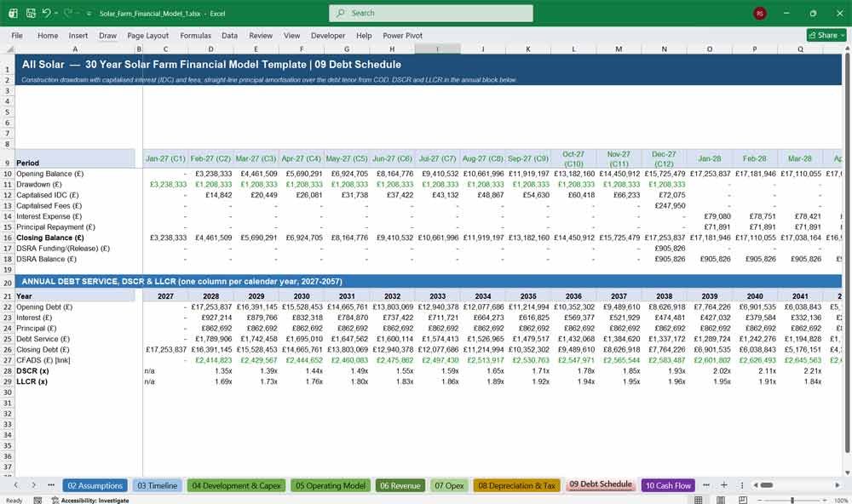The width and height of the screenshot is (852, 504).
Task: Open the Formulas ribbon tab
Action: pos(196,35)
